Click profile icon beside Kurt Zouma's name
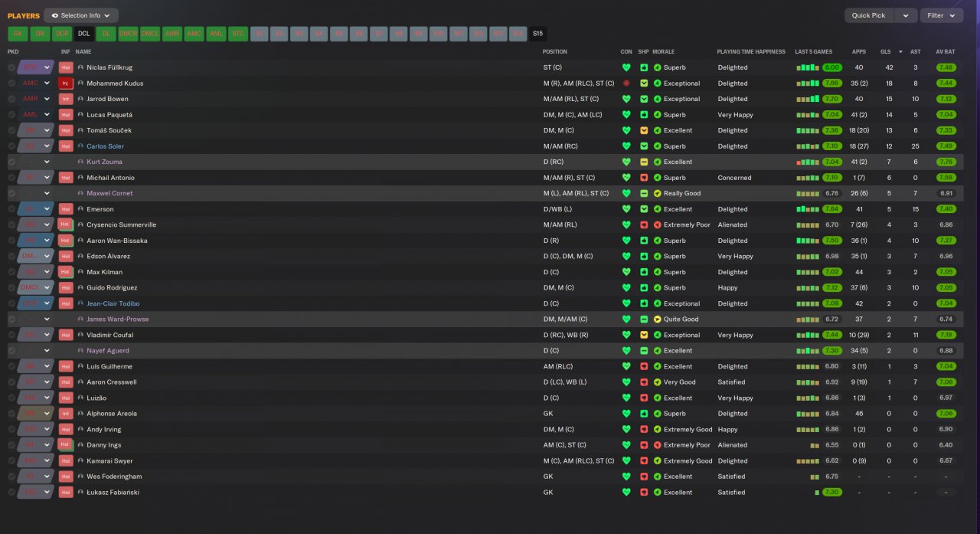 point(80,162)
